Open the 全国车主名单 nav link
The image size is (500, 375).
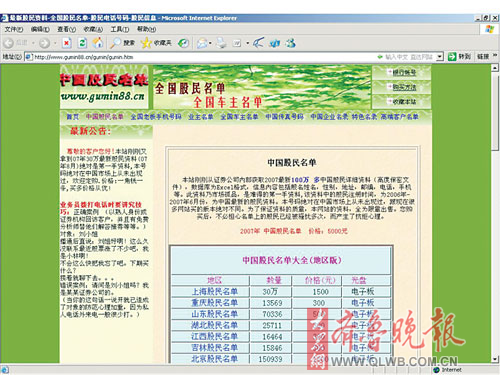(239, 117)
